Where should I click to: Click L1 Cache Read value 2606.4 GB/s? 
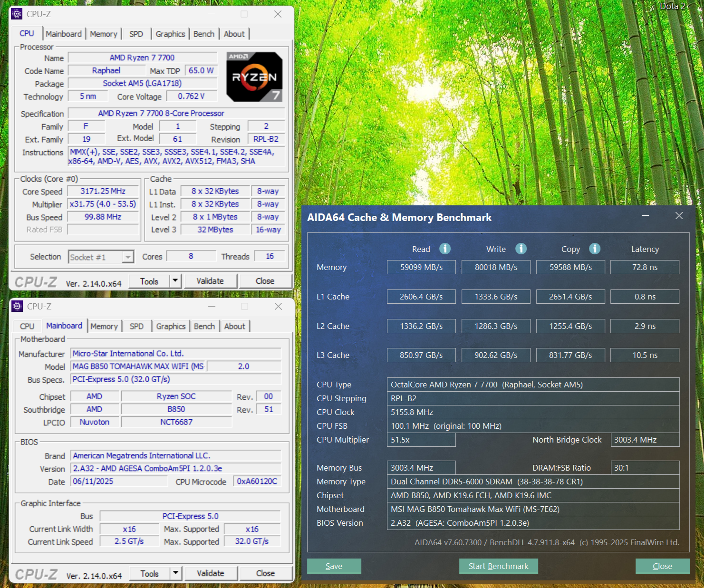click(421, 297)
